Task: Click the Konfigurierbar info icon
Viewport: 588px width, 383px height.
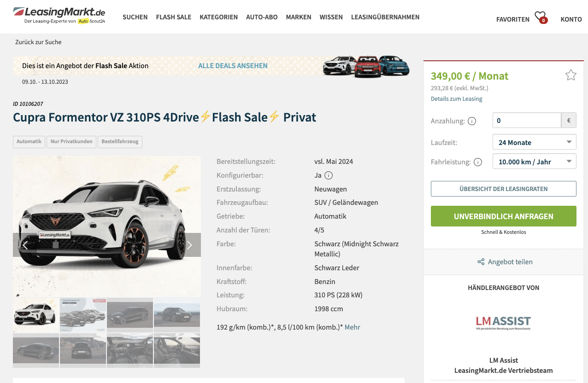Action: click(329, 175)
